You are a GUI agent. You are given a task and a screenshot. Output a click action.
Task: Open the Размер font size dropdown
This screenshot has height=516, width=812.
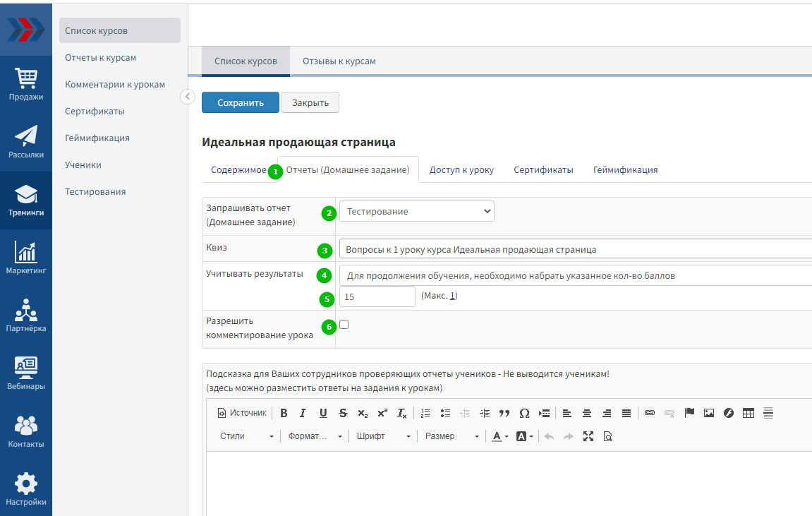[452, 436]
